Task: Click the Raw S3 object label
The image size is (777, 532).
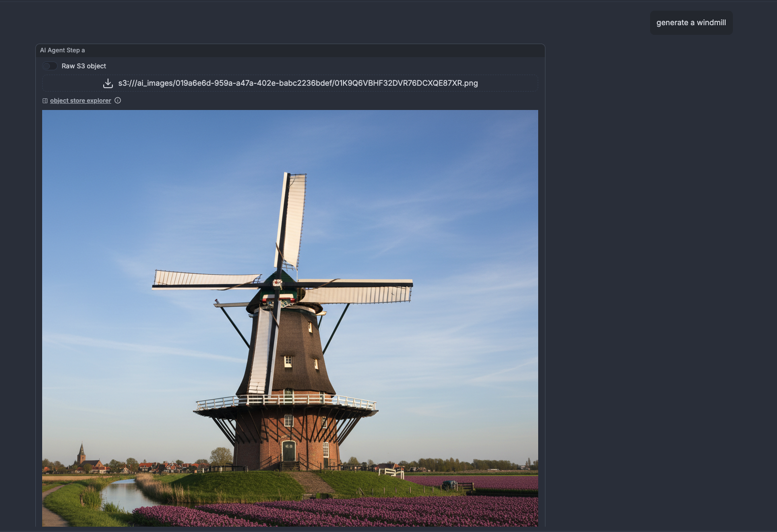Action: click(83, 66)
